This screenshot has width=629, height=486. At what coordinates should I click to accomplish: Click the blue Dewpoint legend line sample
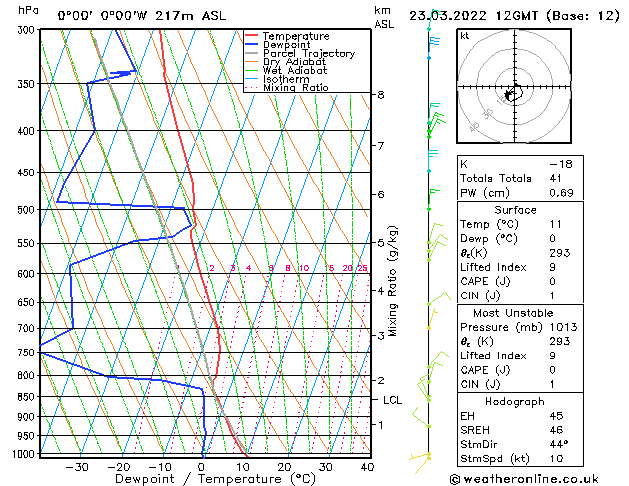click(252, 45)
